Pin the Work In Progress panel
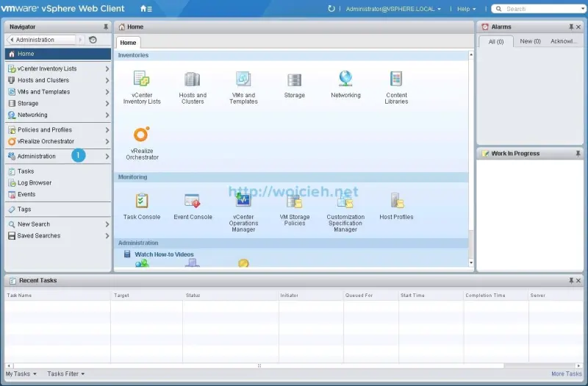 click(x=578, y=154)
